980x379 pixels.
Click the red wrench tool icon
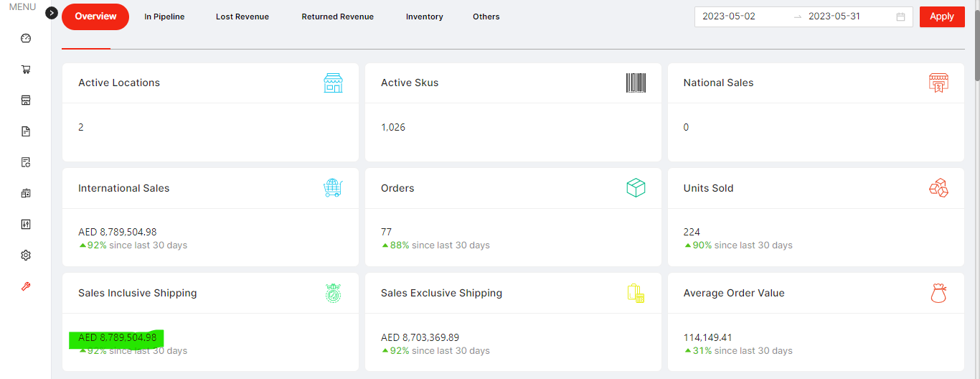pyautogui.click(x=26, y=286)
